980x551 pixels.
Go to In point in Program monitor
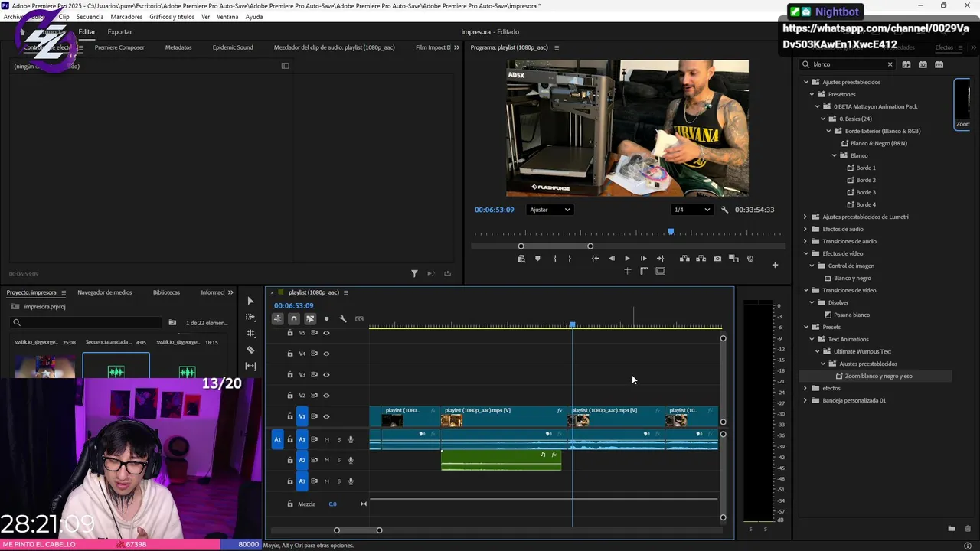(595, 259)
